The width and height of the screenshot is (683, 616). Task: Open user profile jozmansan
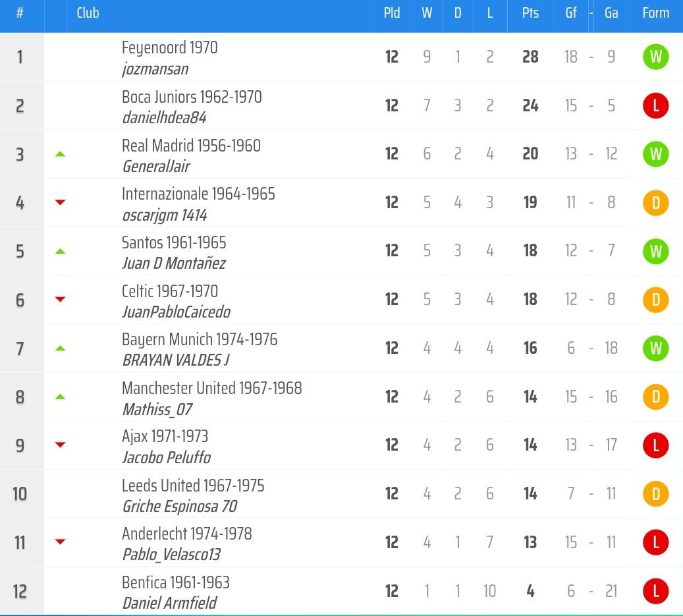155,69
